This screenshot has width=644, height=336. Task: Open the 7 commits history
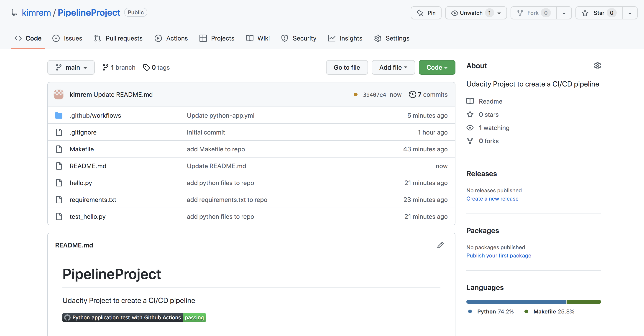coord(428,94)
